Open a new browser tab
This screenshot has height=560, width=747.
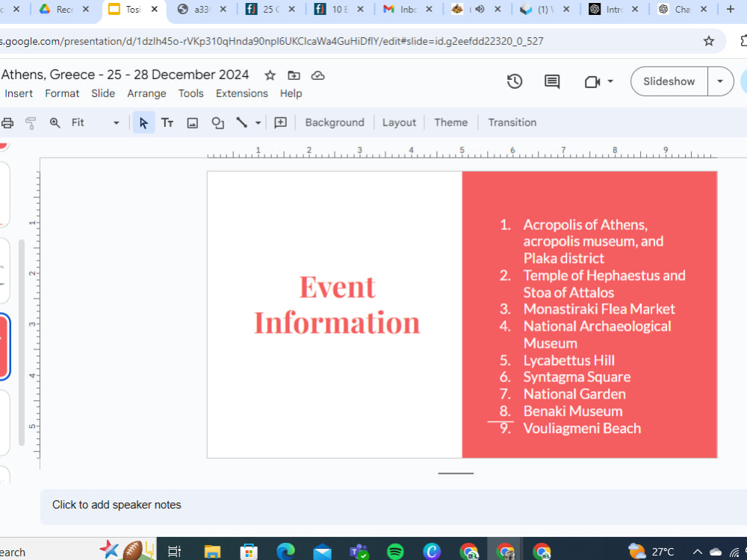[731, 9]
